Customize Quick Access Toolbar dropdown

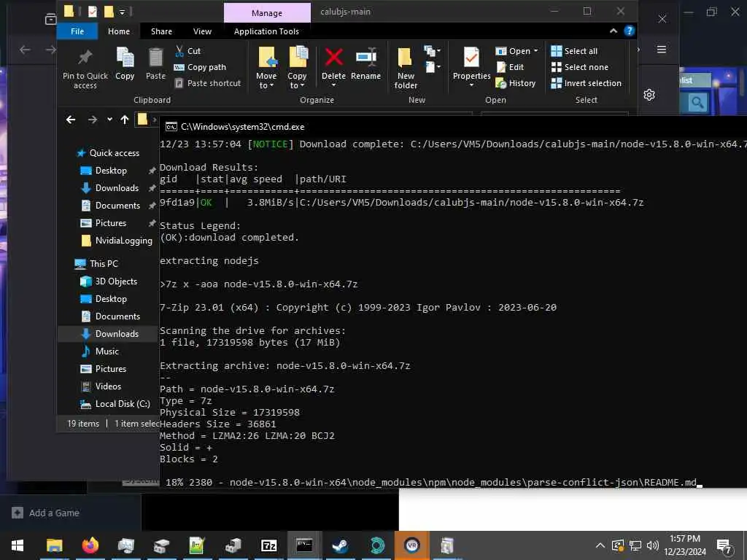[122, 12]
